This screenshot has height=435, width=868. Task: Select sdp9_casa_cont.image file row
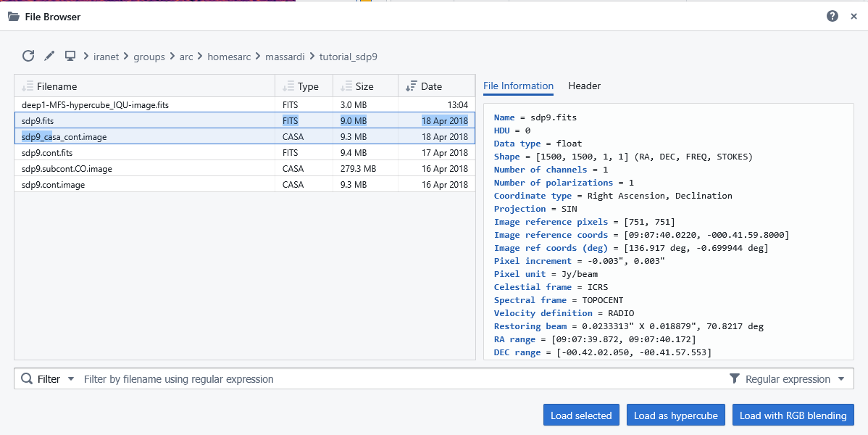click(245, 136)
